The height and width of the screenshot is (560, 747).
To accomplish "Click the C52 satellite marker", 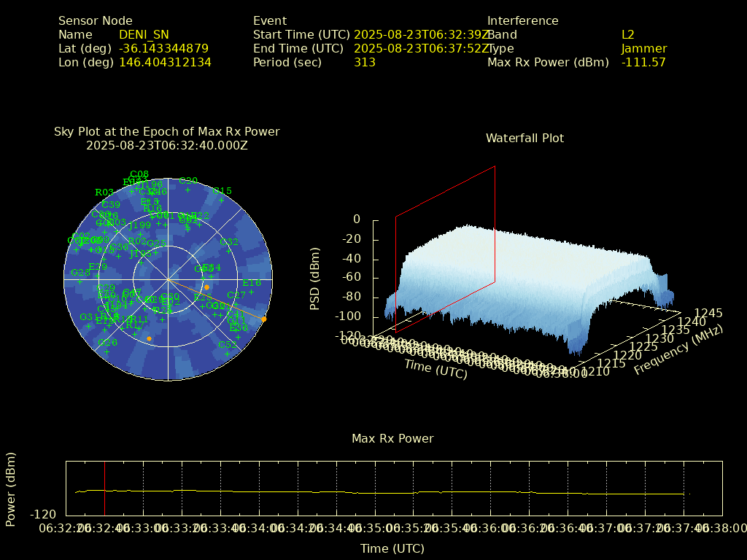I will [227, 353].
